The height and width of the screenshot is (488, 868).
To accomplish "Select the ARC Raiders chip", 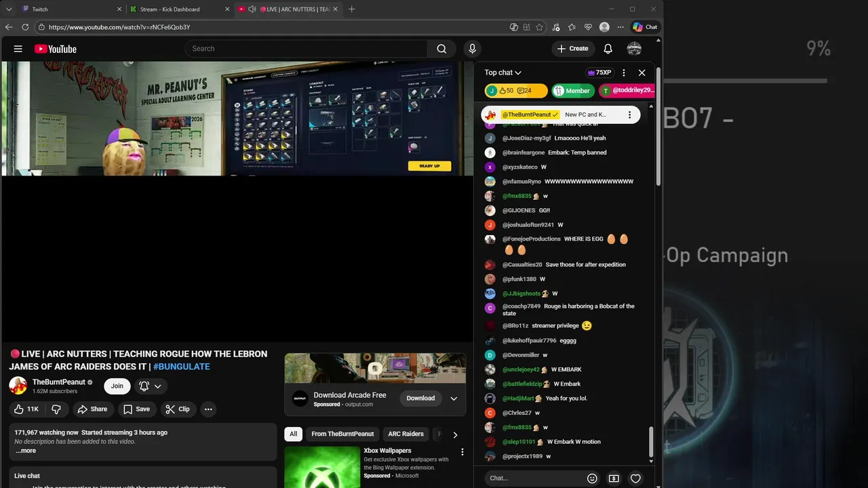I will click(406, 434).
